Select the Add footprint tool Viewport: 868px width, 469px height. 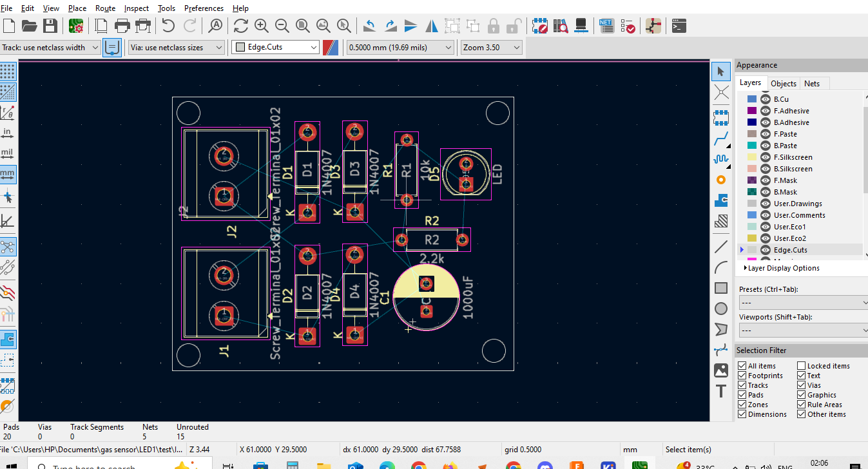pyautogui.click(x=721, y=117)
